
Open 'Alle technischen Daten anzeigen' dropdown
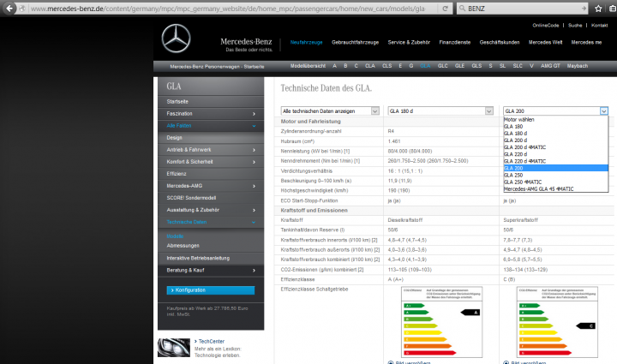click(x=330, y=111)
